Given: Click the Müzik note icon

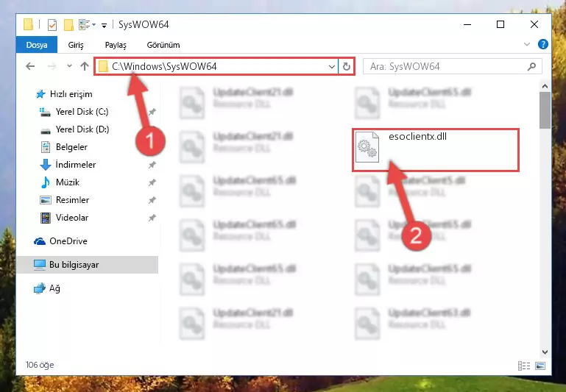Looking at the screenshot, I should tap(45, 182).
